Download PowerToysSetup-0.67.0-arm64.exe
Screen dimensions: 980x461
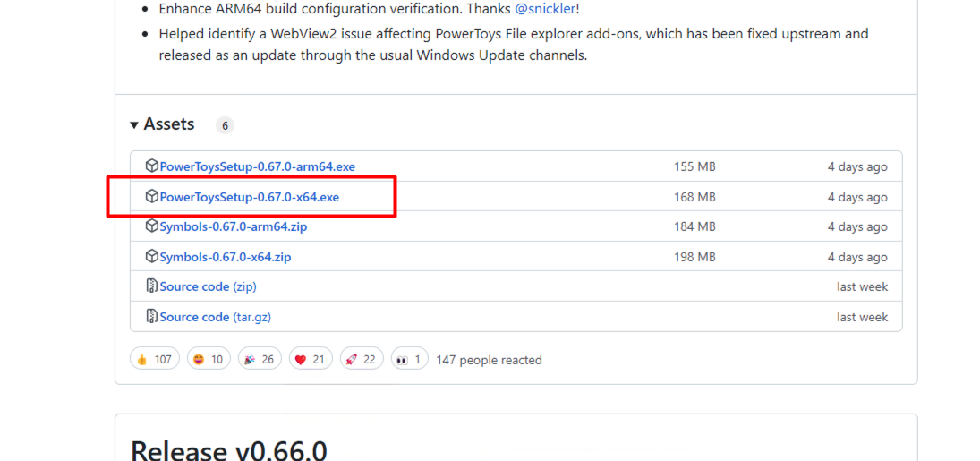(x=258, y=167)
